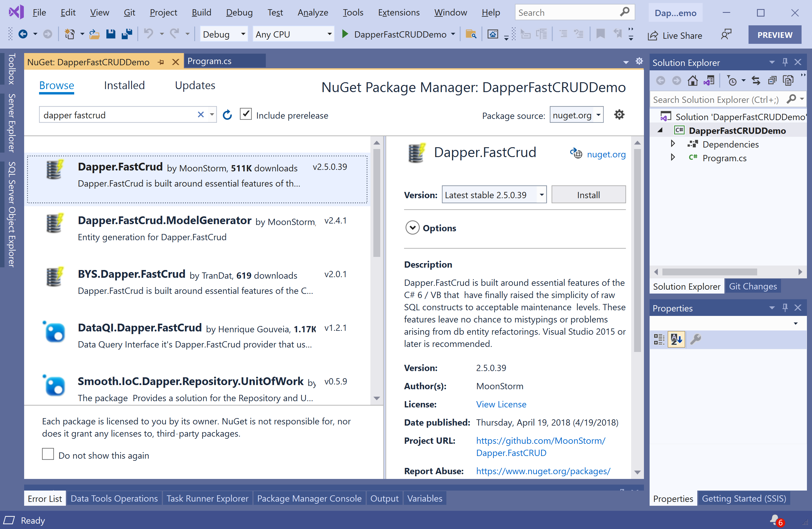Click the Solution Explorer Home icon
Viewport: 812px width, 529px height.
(692, 81)
